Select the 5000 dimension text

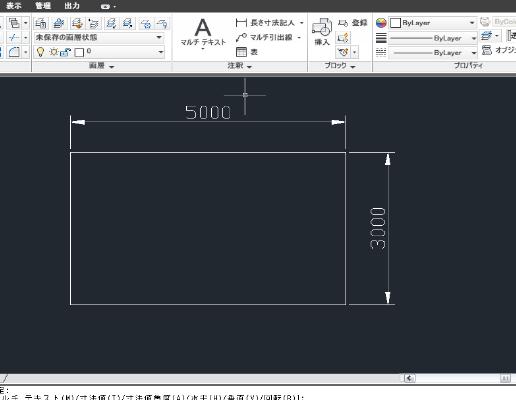click(x=208, y=112)
